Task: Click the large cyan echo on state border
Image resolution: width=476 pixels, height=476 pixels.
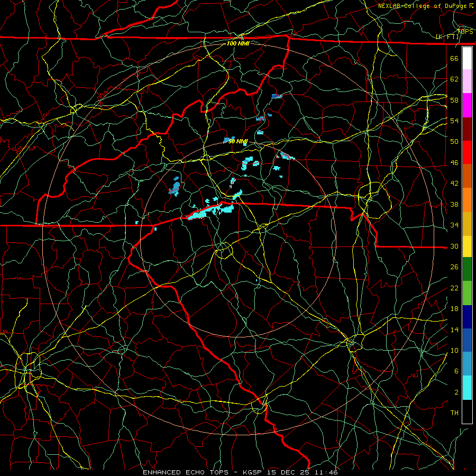Action: pyautogui.click(x=210, y=211)
